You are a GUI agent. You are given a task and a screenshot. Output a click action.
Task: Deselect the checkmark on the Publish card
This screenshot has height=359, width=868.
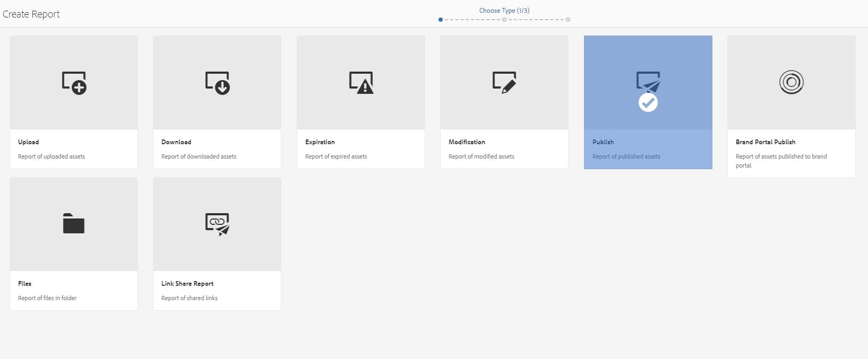point(648,102)
